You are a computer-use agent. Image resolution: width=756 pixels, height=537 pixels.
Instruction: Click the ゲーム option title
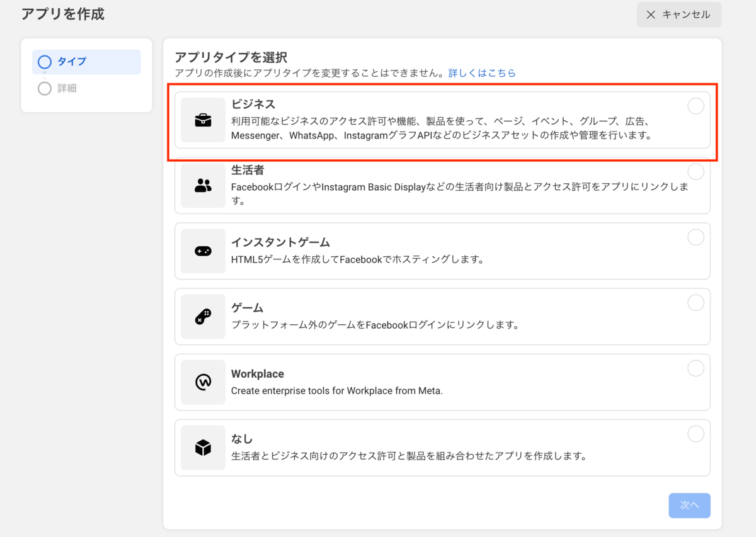(x=247, y=308)
